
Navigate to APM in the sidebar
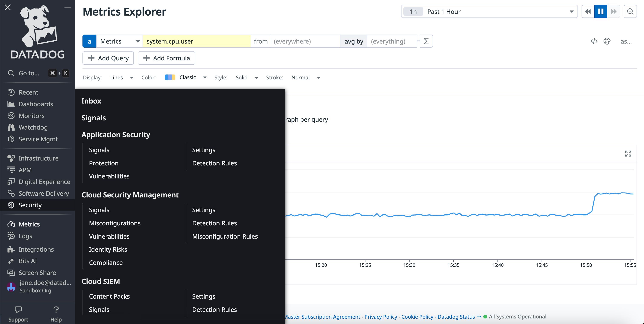click(25, 170)
